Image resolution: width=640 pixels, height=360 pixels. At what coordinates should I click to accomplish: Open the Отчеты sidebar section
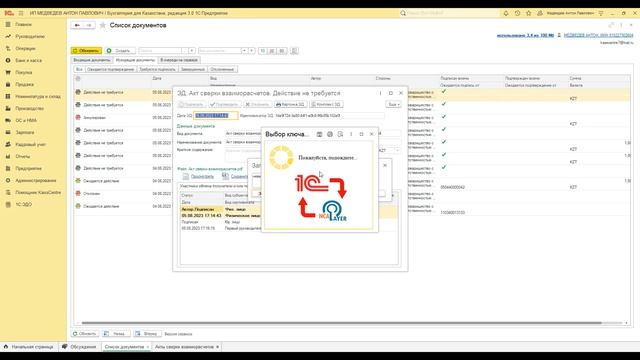[22, 156]
